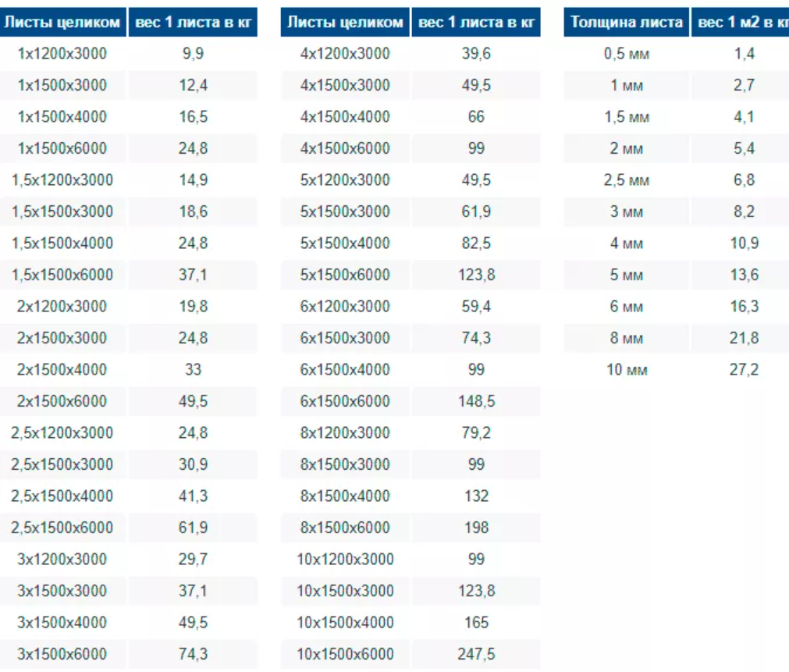This screenshot has width=789, height=672.
Task: Click the weight value 148,5
Action: click(476, 401)
